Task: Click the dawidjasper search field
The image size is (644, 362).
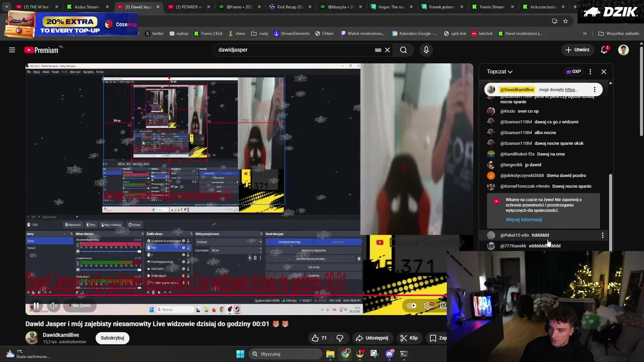Action: [294, 50]
